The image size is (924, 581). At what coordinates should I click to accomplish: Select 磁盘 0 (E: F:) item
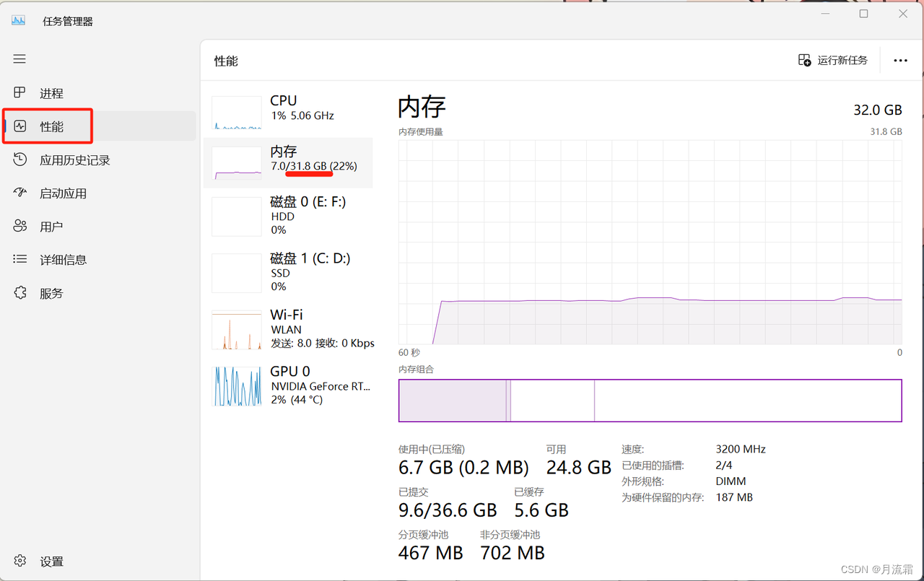click(289, 216)
